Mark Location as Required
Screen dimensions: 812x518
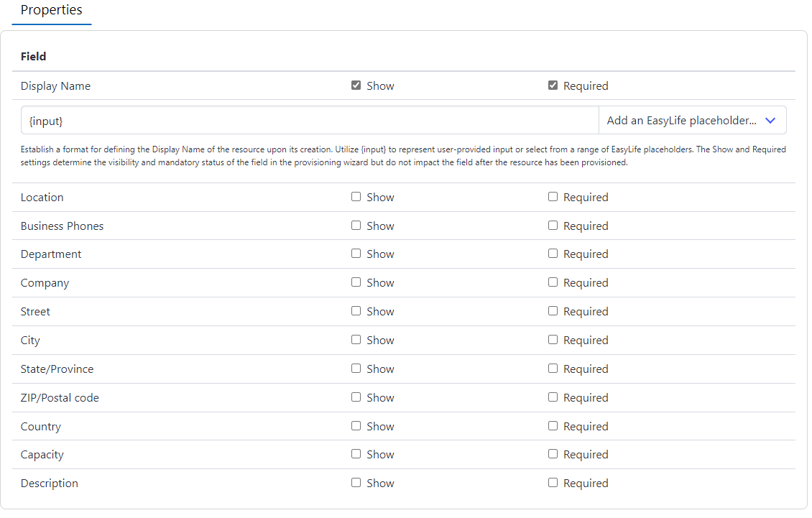coord(553,197)
